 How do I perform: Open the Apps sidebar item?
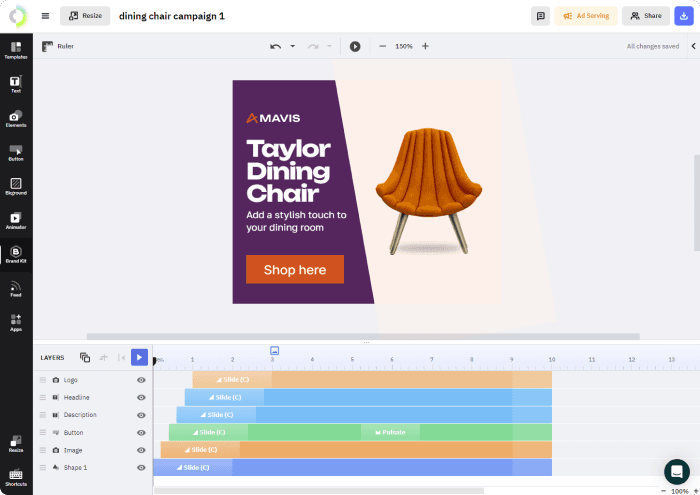[15, 322]
